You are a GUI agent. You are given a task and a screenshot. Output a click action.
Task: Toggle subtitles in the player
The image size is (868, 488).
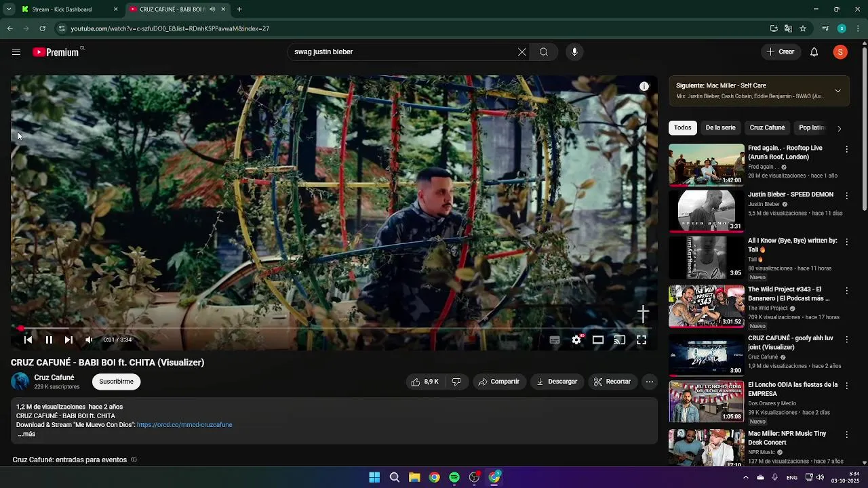point(555,340)
